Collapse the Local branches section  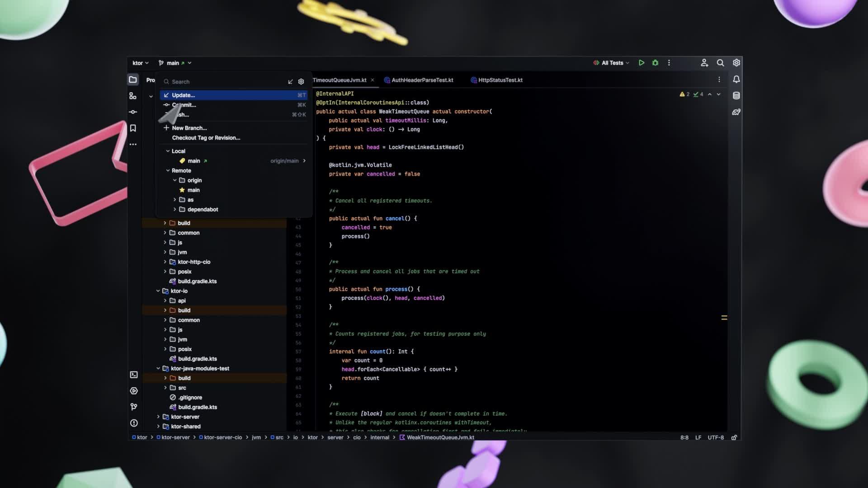pos(168,151)
